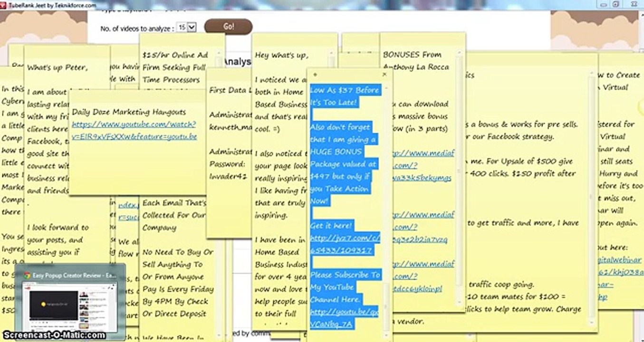Click the 'Each Email That's' line
The height and width of the screenshot is (342, 644).
coord(174,202)
